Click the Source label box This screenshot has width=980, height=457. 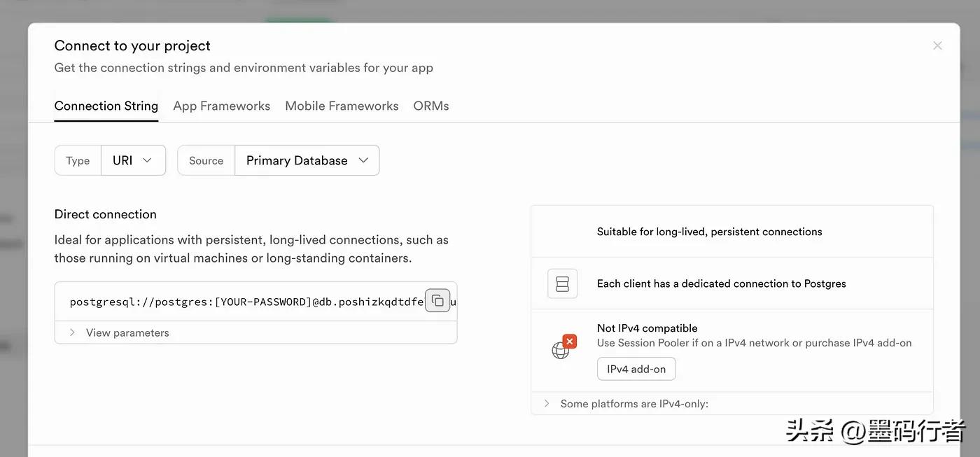click(206, 160)
